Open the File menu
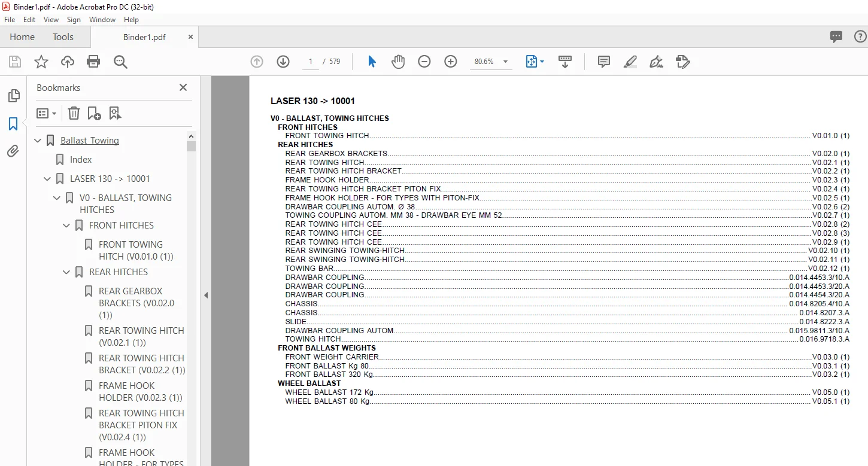This screenshot has width=868, height=466. 10,20
